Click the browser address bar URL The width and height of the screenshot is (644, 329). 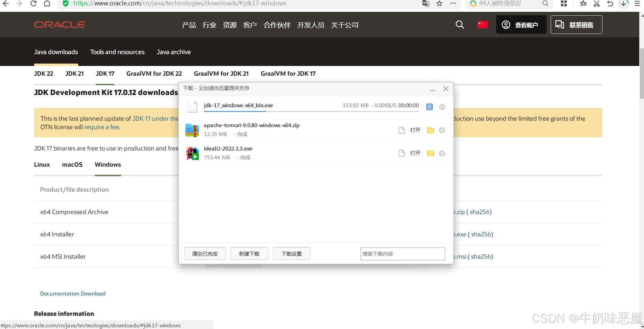(x=180, y=3)
